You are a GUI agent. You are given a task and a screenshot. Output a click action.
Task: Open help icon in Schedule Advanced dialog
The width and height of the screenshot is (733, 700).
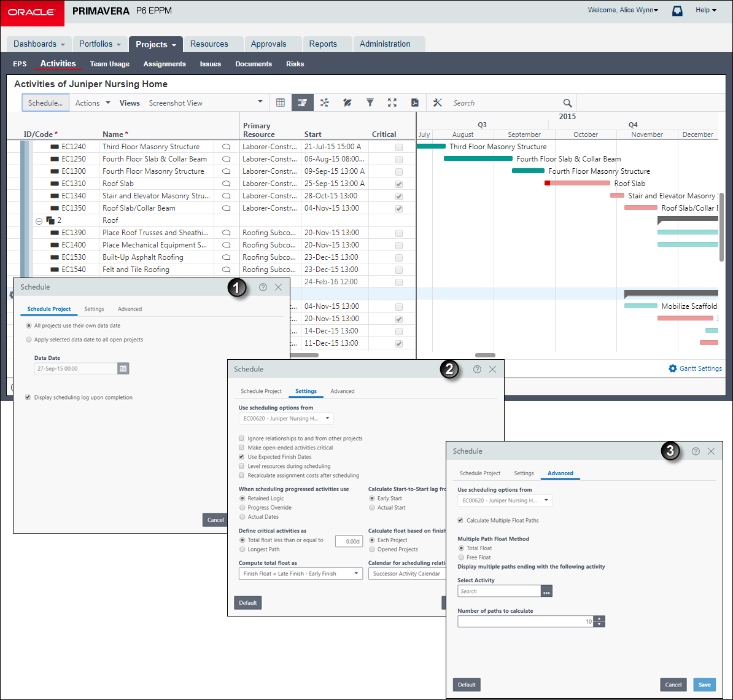click(696, 451)
